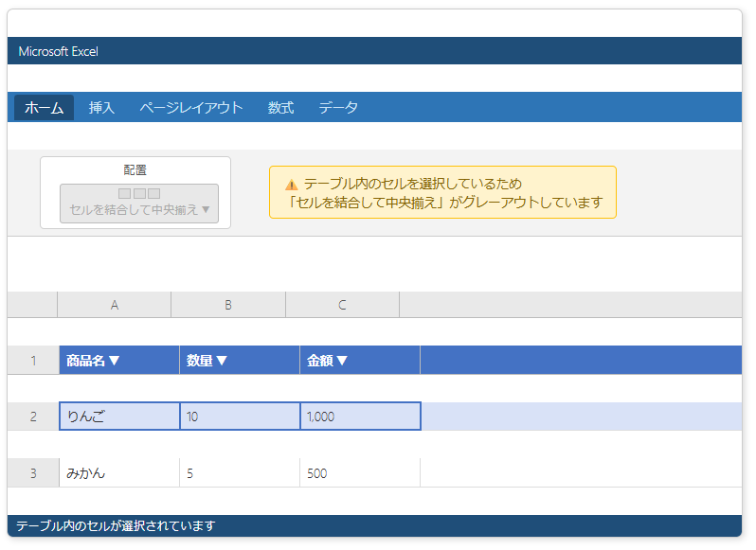756x550 pixels.
Task: Select the みかん cell
Action: [119, 473]
